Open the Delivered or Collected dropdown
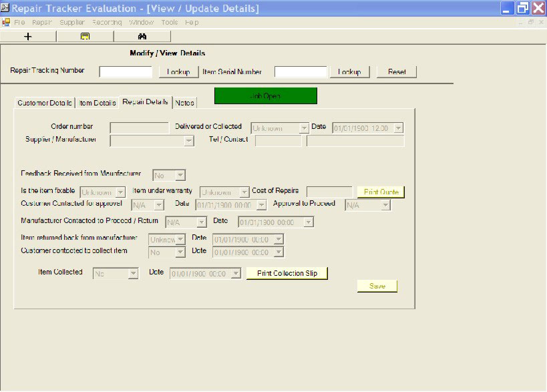The width and height of the screenshot is (547, 392). (x=304, y=128)
